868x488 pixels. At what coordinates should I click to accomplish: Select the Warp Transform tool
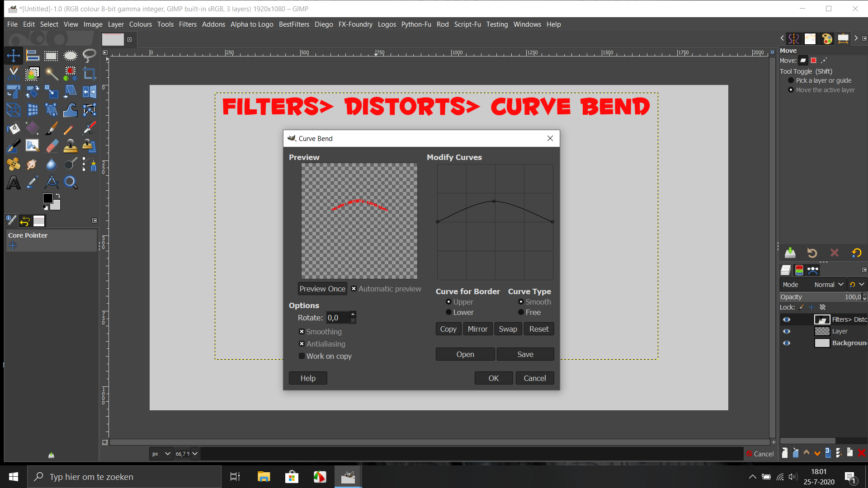point(70,110)
